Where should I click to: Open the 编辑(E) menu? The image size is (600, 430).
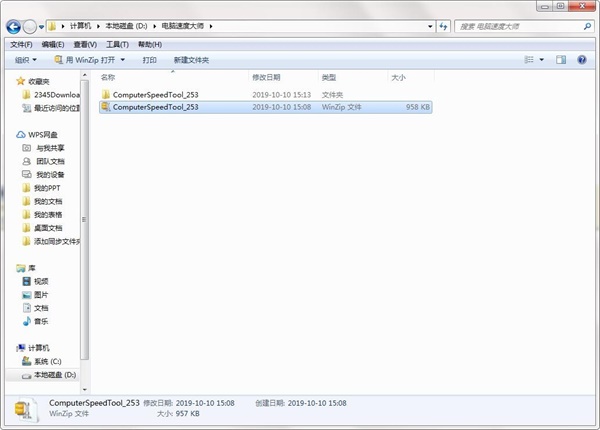tap(53, 45)
